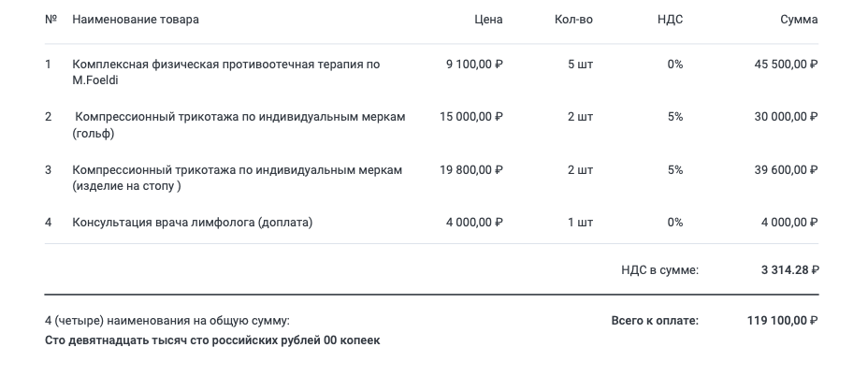This screenshot has height=376, width=868.
Task: Click the price 9 100,00 ₽
Action: [474, 65]
